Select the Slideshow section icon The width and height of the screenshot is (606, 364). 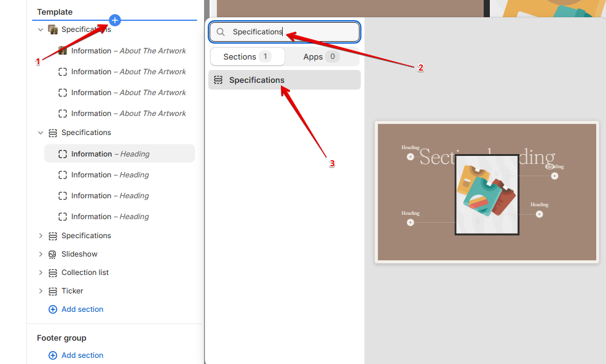coord(53,254)
